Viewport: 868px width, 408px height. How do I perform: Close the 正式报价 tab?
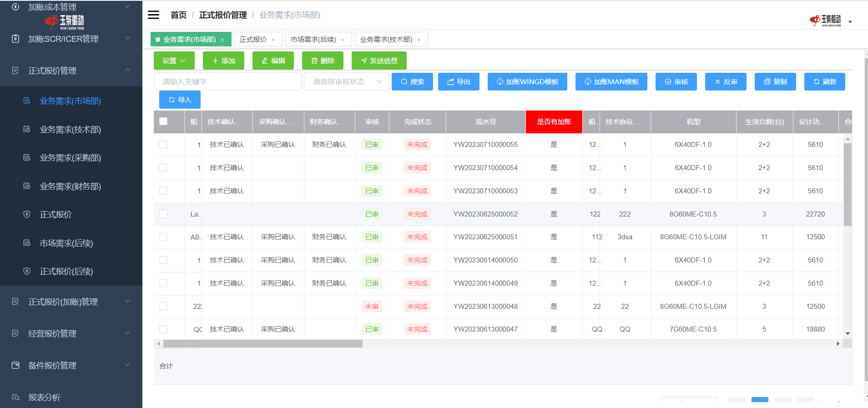[273, 40]
